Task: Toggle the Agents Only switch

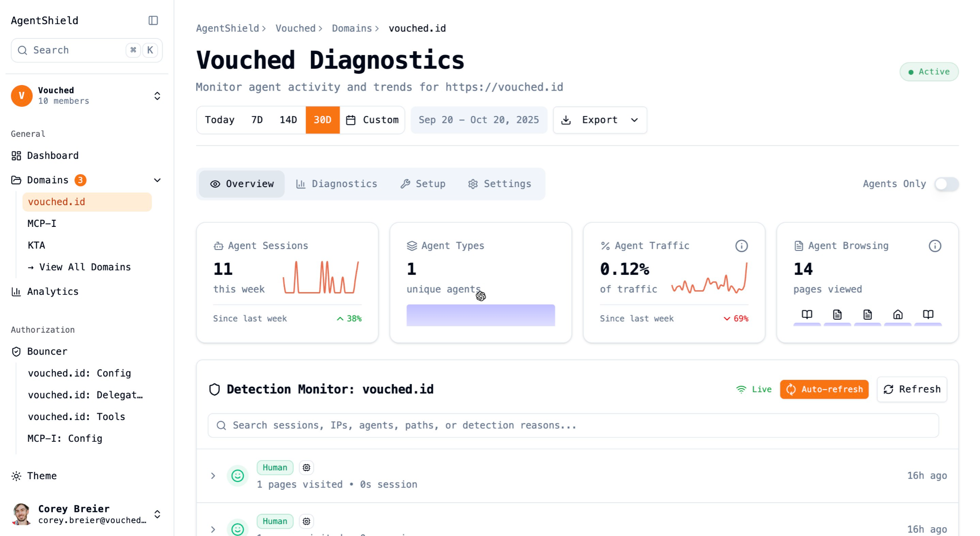Action: click(x=946, y=184)
